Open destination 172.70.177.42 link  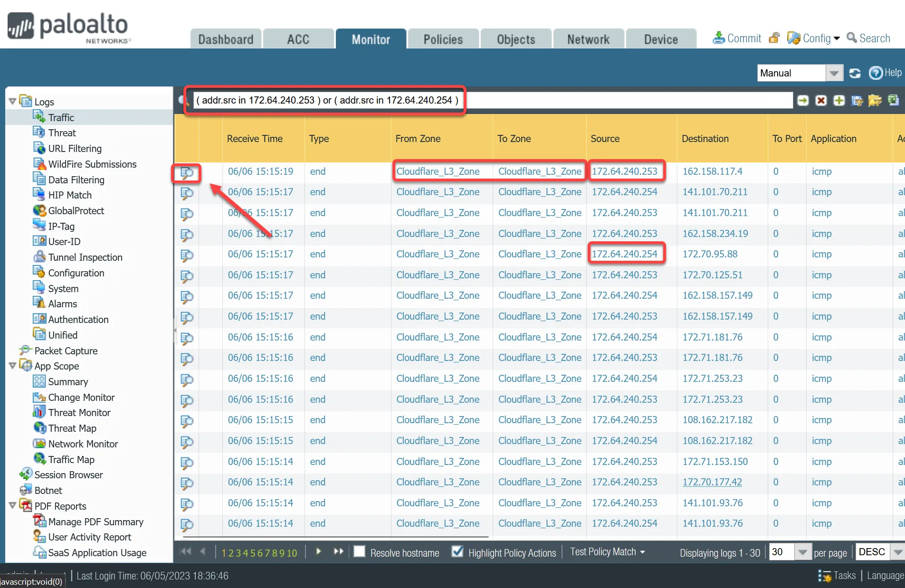point(712,482)
